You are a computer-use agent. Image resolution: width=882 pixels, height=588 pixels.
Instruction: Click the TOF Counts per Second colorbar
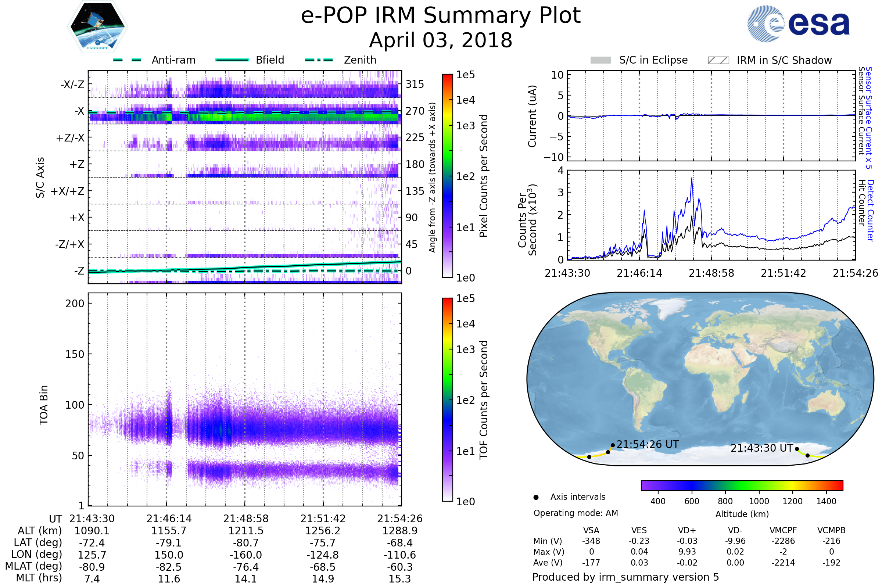tap(447, 399)
